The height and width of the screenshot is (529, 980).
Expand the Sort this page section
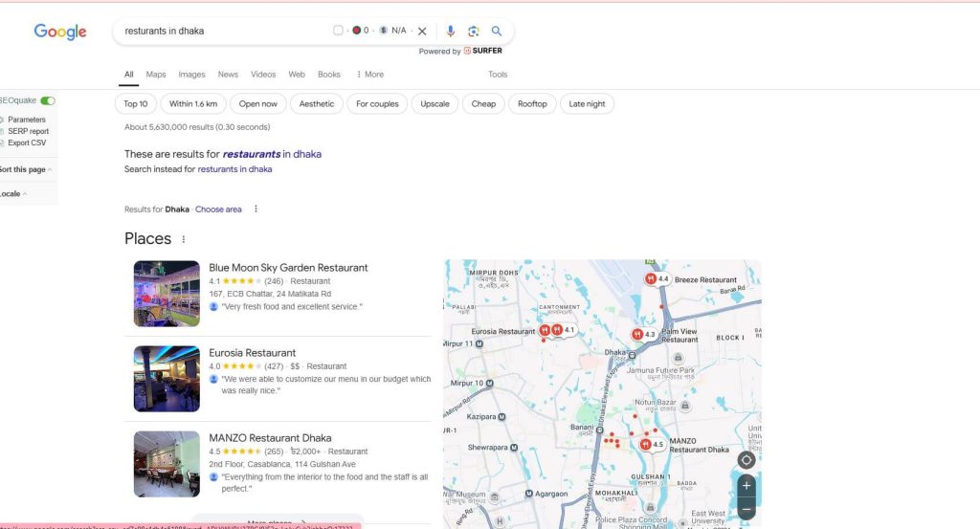click(25, 169)
